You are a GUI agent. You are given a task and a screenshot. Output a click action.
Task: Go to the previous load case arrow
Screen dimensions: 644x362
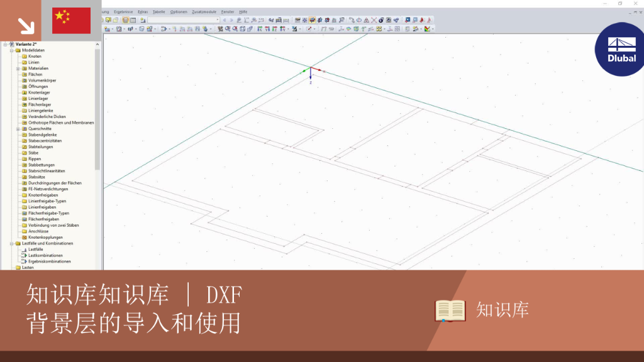[225, 19]
